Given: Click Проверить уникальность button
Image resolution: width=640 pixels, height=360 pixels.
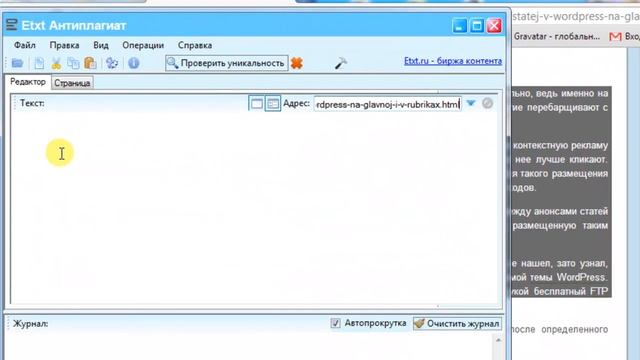Looking at the screenshot, I should 227,63.
